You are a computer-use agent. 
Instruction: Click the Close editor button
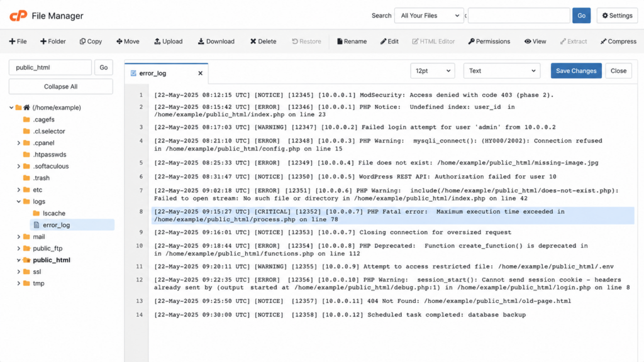tap(618, 70)
